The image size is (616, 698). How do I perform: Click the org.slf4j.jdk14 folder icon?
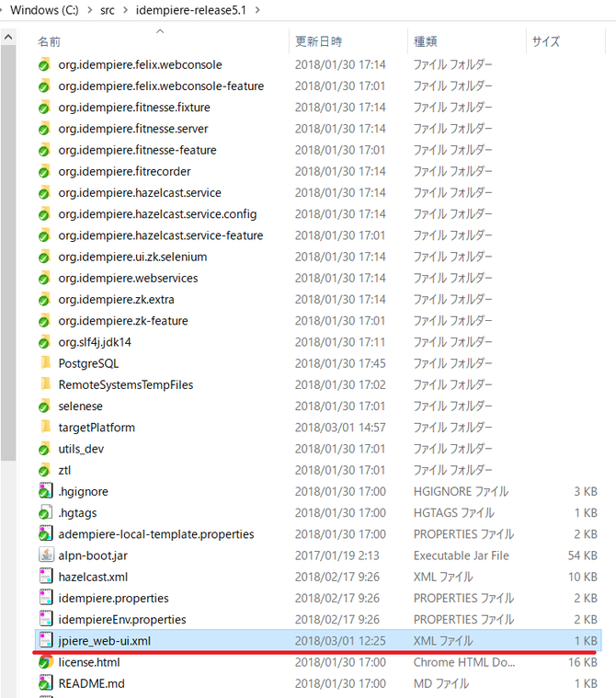coord(44,342)
